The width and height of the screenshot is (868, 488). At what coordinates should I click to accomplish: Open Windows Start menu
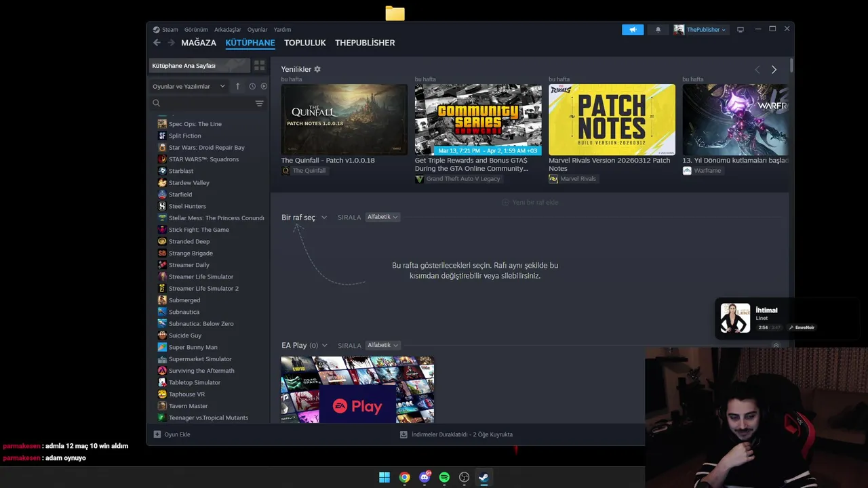pyautogui.click(x=384, y=477)
